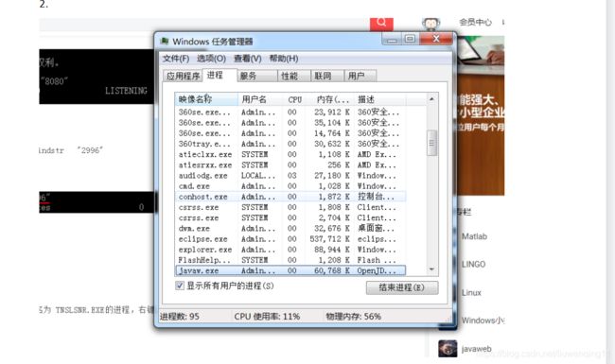The image size is (615, 364).
Task: Click the CPU 使用率: 11% status entry
Action: 267,317
